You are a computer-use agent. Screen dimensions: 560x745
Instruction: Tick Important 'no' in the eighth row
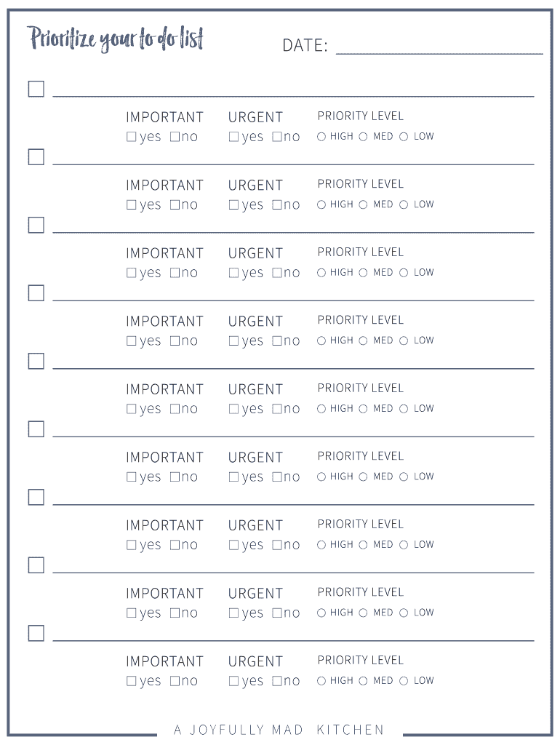click(x=175, y=613)
